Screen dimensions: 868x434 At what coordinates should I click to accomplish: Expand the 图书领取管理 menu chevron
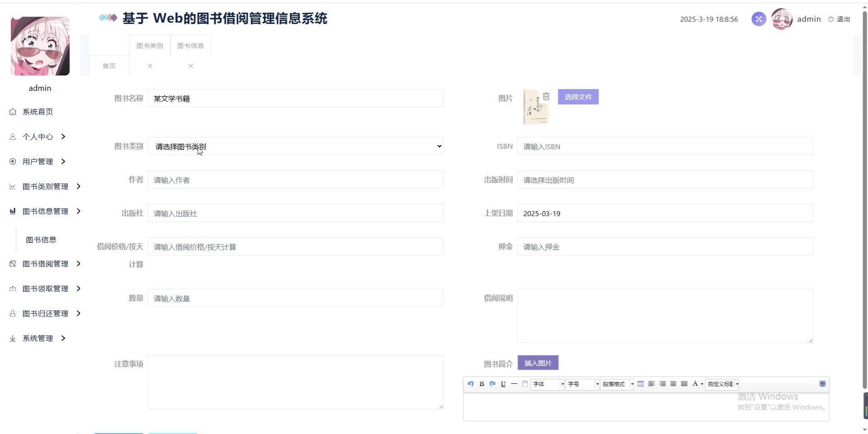[x=79, y=288]
